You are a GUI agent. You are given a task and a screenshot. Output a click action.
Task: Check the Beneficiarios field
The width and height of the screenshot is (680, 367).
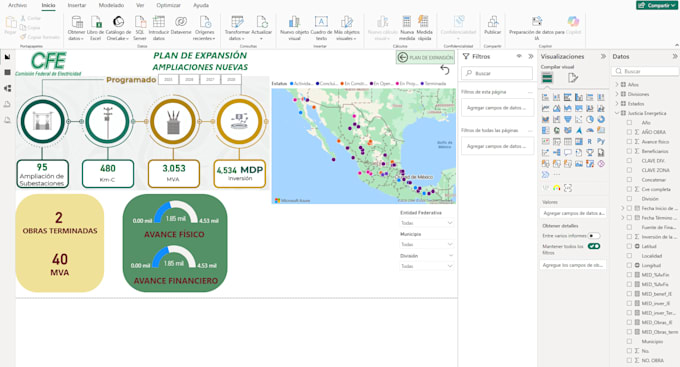629,151
